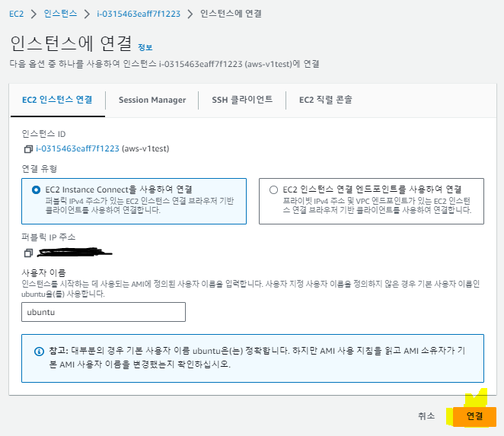Focus the username field containing ubuntu

(104, 312)
